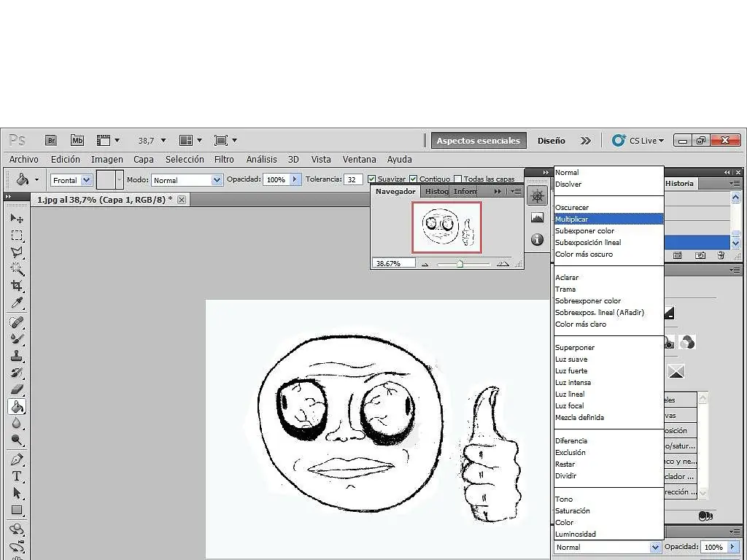Image resolution: width=747 pixels, height=560 pixels.
Task: Select the Blur tool
Action: point(17,424)
